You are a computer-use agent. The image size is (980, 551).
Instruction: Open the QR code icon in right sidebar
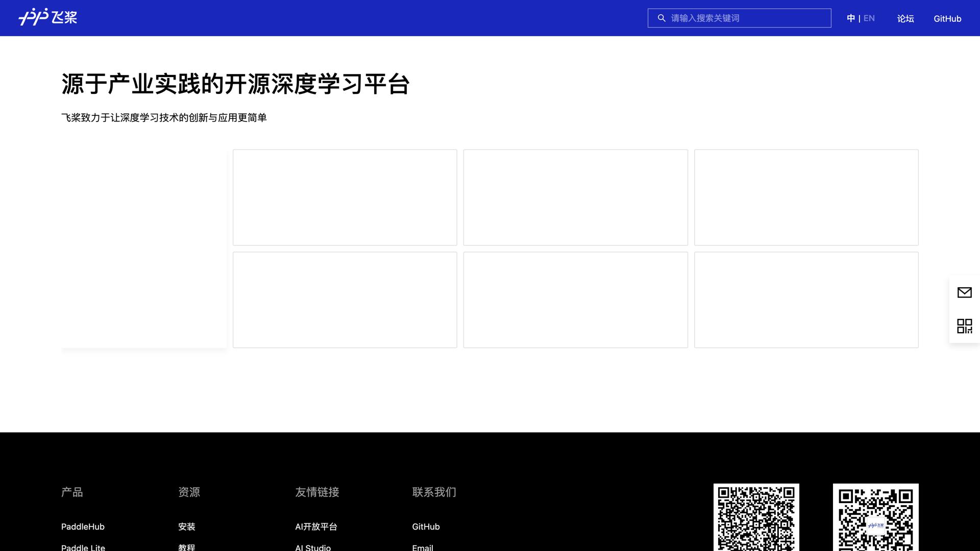click(965, 325)
